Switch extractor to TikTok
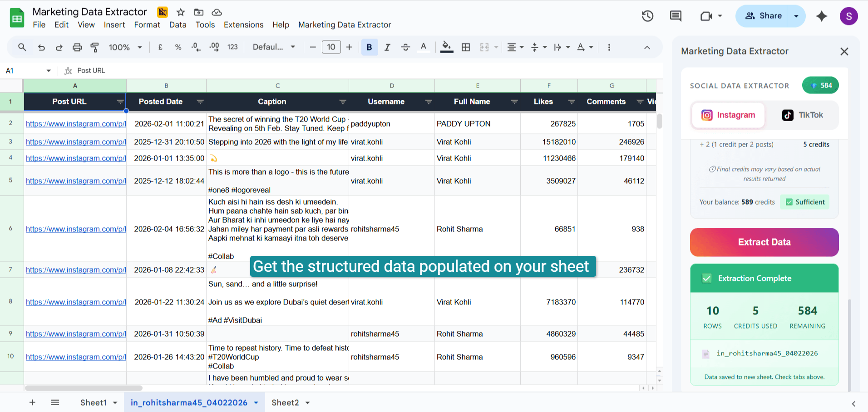Image resolution: width=868 pixels, height=412 pixels. click(802, 115)
